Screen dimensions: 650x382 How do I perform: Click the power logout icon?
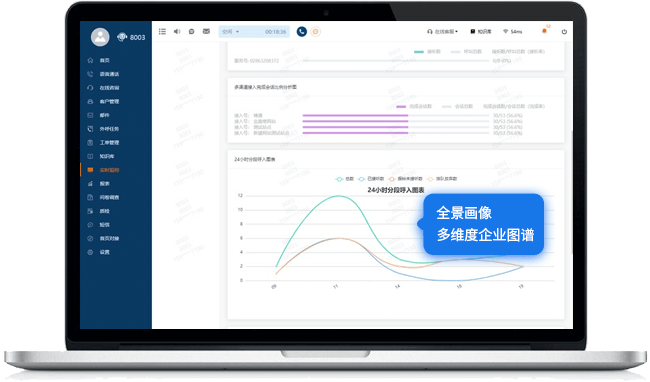tap(564, 31)
